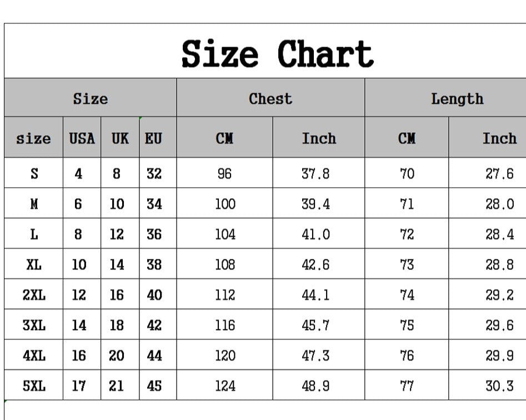This screenshot has height=420, width=526.
Task: Click chest CM value 120
Action: coord(224,355)
